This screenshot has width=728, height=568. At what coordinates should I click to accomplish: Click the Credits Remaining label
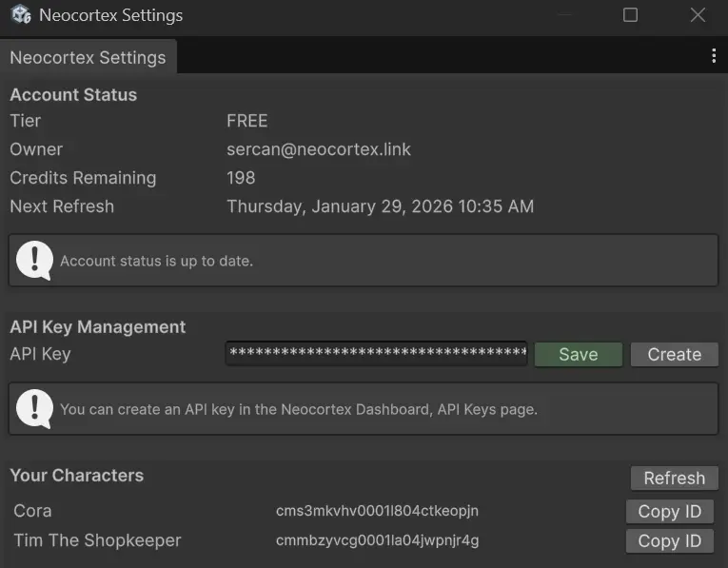pos(83,178)
